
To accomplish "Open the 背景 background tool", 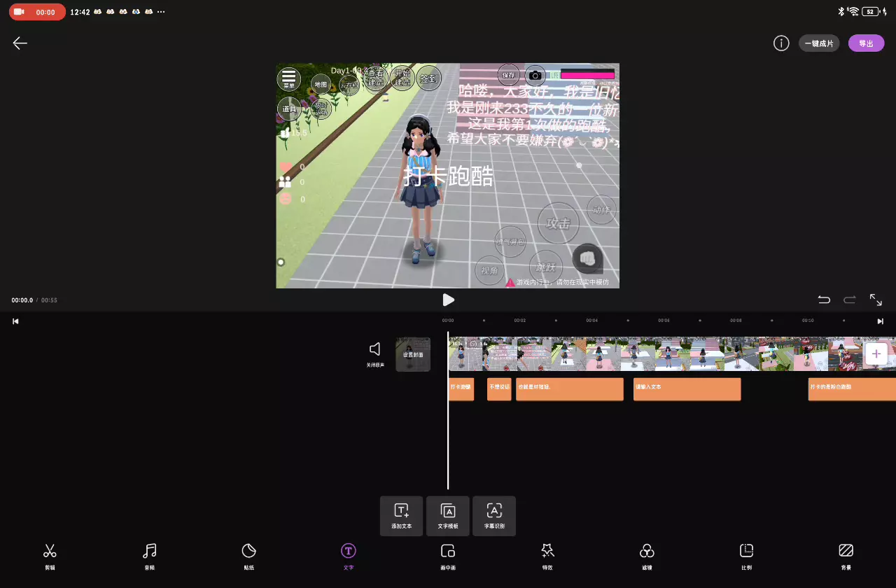I will (846, 556).
